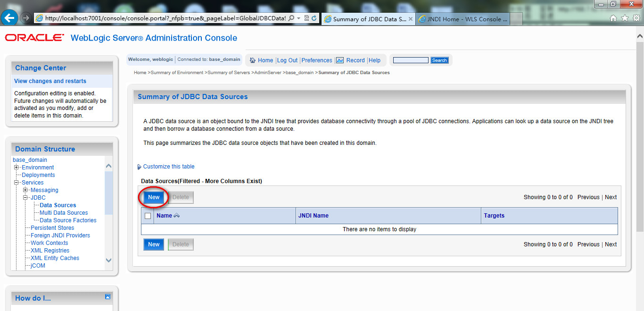Refresh the page with the reload icon
Image resolution: width=644 pixels, height=311 pixels.
[x=314, y=18]
